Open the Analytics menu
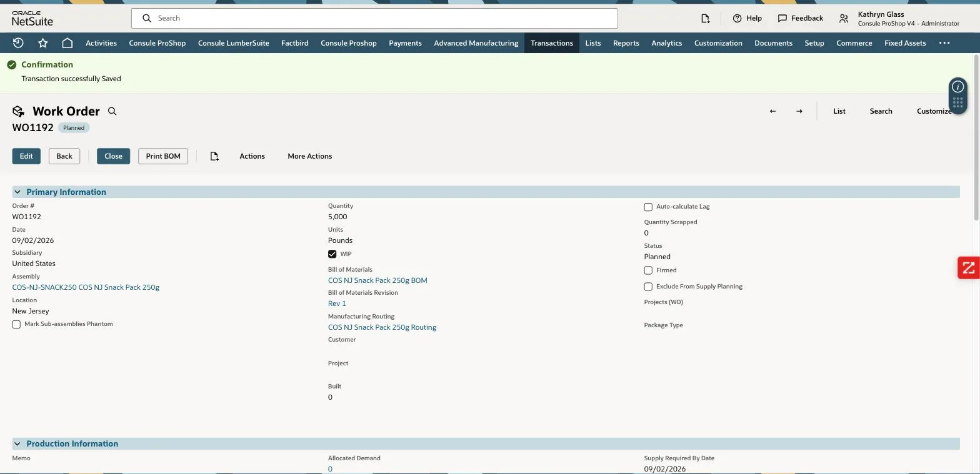Image resolution: width=980 pixels, height=474 pixels. tap(667, 43)
